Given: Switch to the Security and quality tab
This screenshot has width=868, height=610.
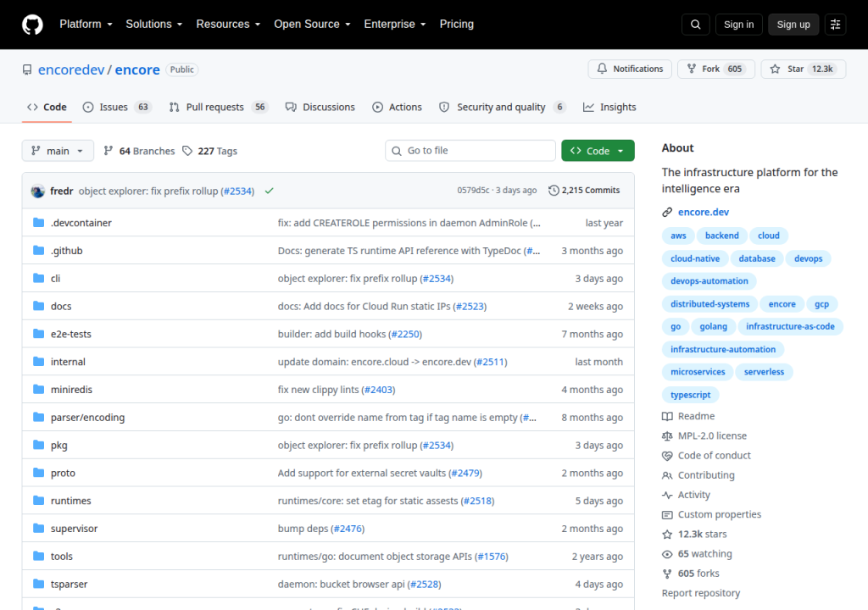Looking at the screenshot, I should click(502, 107).
